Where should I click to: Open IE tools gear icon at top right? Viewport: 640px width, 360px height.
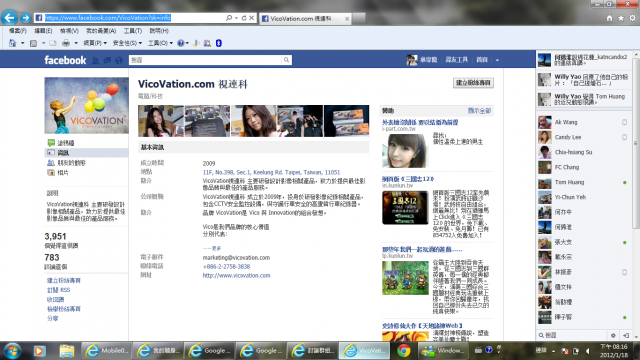click(x=632, y=18)
